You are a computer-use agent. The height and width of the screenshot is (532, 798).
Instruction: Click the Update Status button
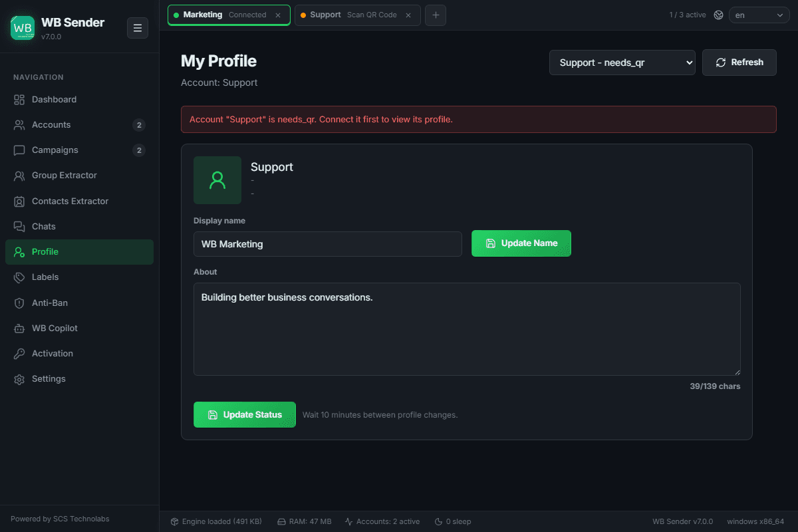pos(245,415)
